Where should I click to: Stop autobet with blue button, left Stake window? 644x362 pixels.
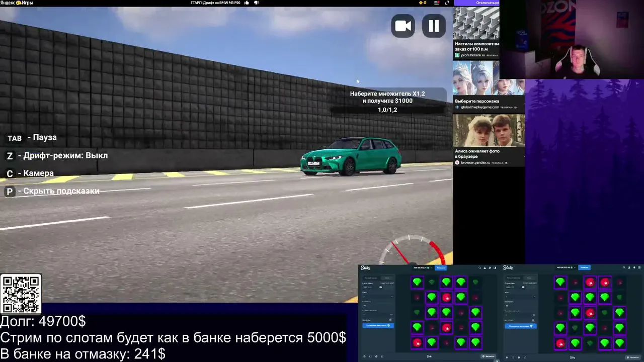(378, 326)
